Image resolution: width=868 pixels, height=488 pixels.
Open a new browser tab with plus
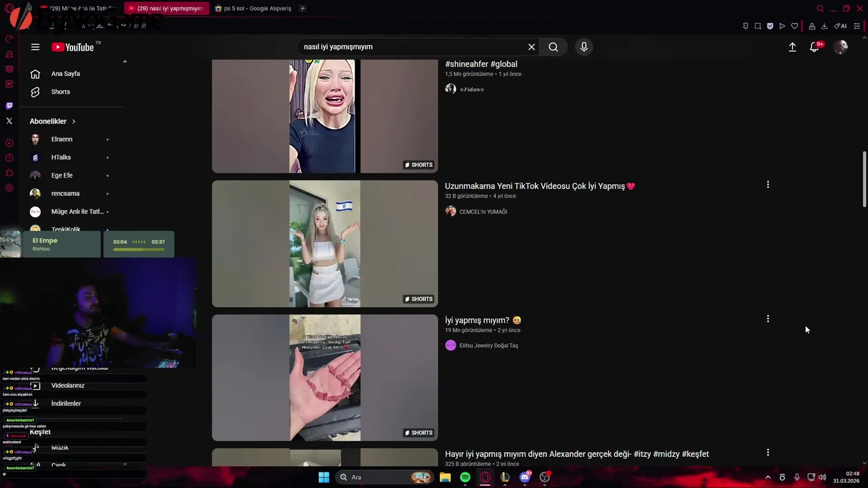point(302,8)
